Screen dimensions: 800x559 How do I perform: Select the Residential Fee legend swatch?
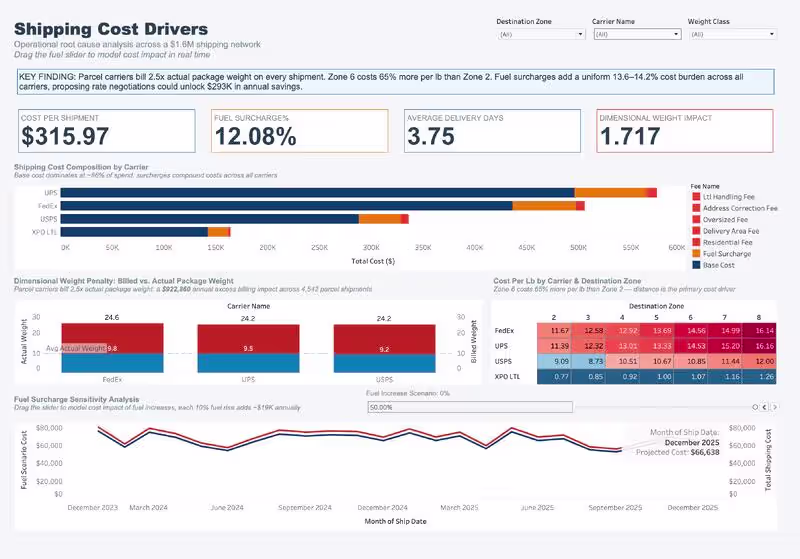(696, 242)
